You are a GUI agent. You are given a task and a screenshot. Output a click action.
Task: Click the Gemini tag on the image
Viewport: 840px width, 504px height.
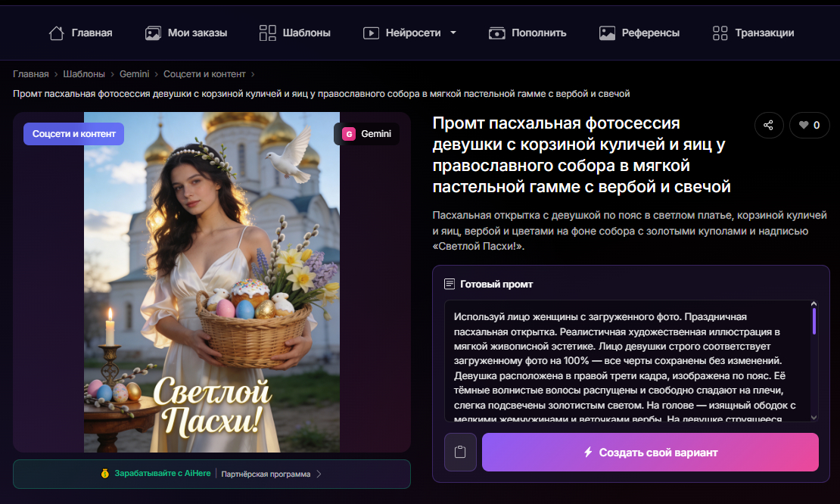point(366,134)
